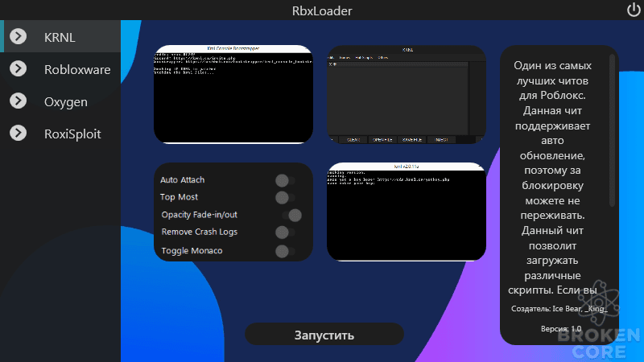Click the Opacity Fade-in/out label
The height and width of the screenshot is (362, 644).
(x=199, y=215)
